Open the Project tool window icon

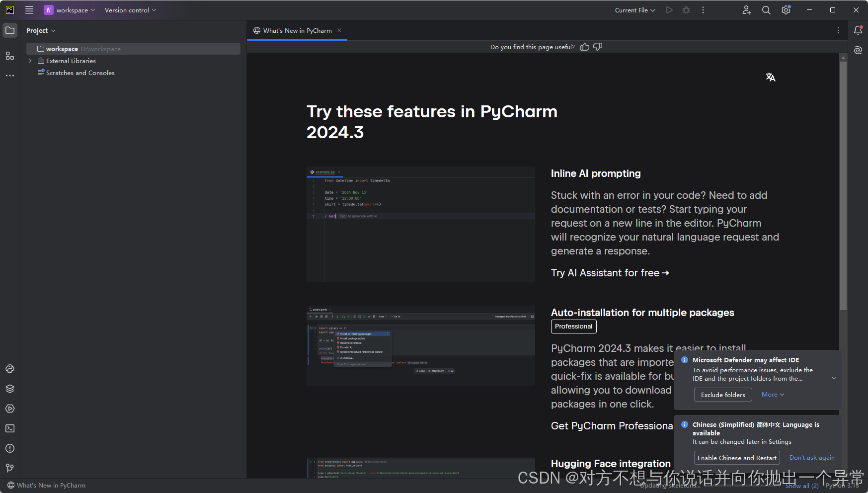10,30
